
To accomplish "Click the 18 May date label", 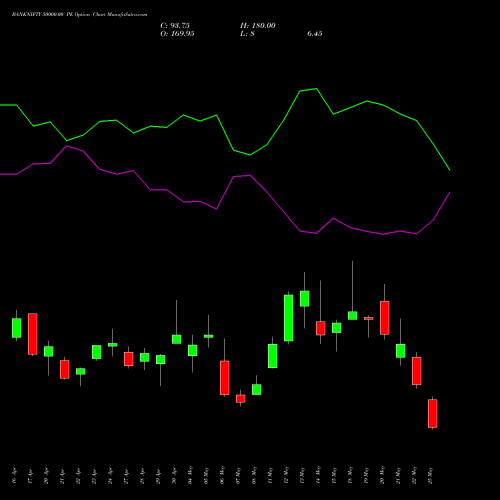I will pyautogui.click(x=350, y=475).
